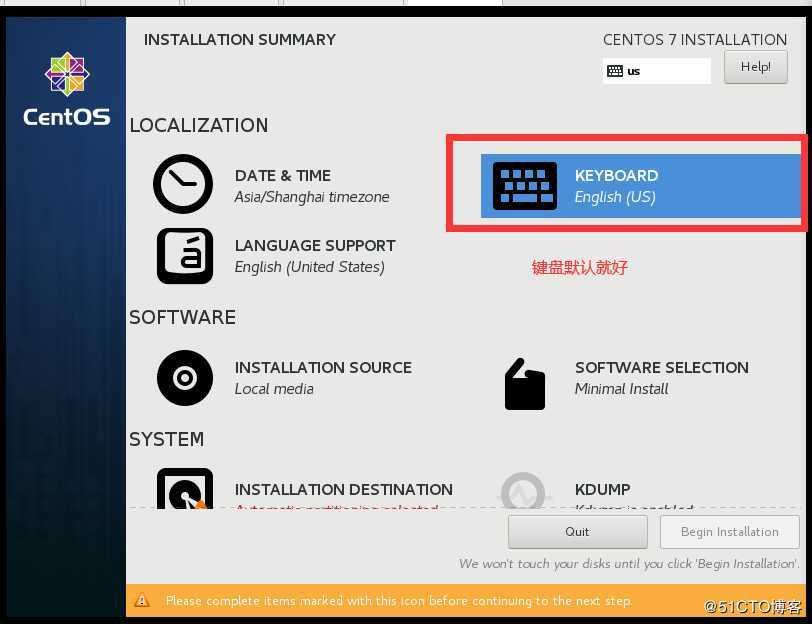The width and height of the screenshot is (812, 624).
Task: Click the Quit button
Action: [577, 532]
